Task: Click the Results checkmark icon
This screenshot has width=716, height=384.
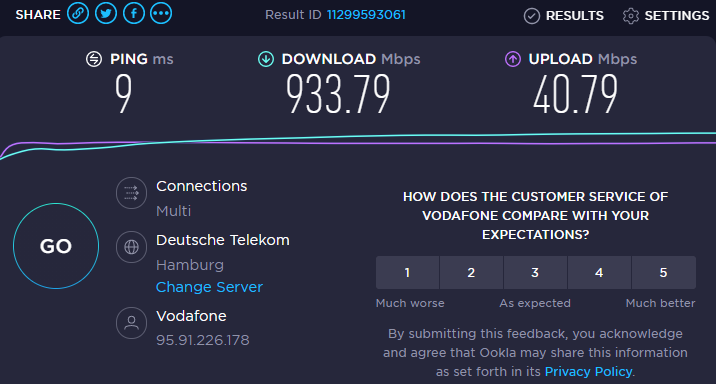Action: pos(532,16)
